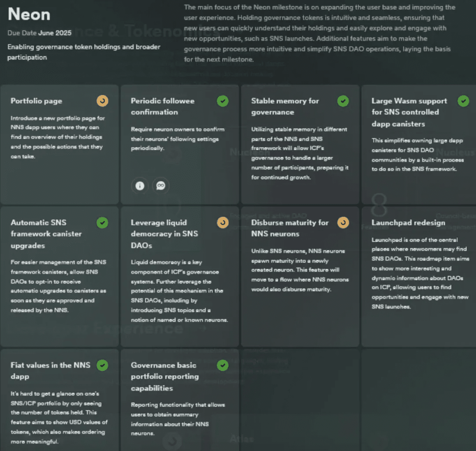Open the forum discussion infinity-bubble icon
Image resolution: width=476 pixels, height=451 pixels.
[160, 186]
